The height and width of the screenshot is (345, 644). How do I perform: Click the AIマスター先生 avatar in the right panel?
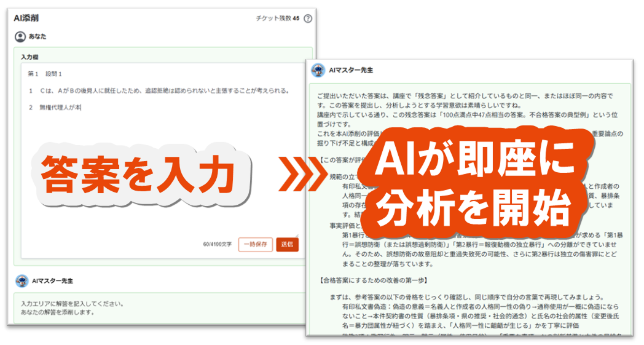(318, 70)
